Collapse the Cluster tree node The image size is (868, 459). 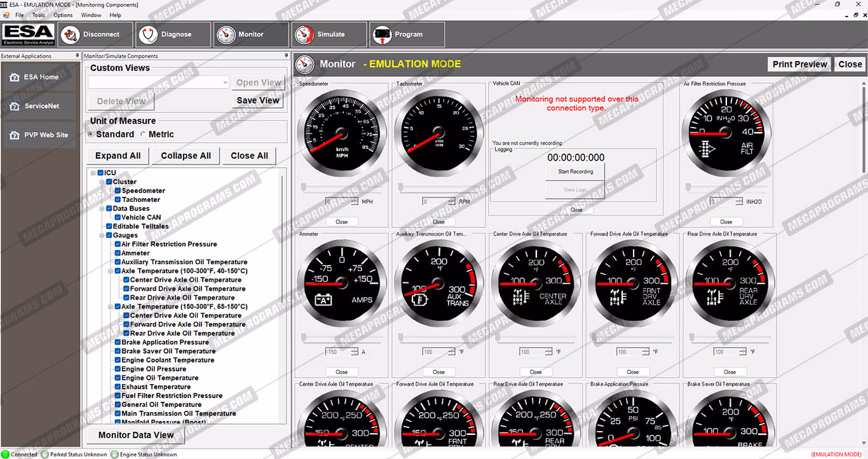click(102, 182)
